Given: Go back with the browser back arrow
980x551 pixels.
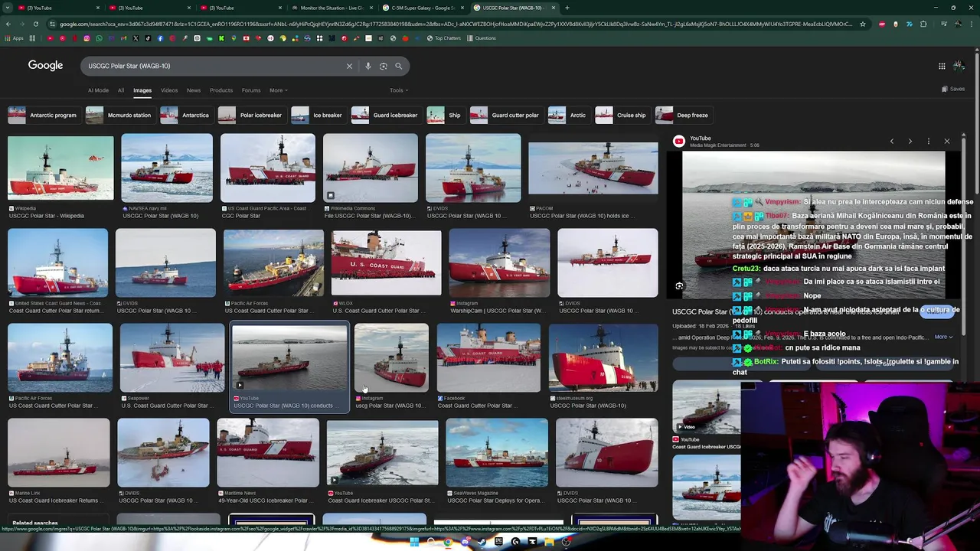Looking at the screenshot, I should click(8, 24).
